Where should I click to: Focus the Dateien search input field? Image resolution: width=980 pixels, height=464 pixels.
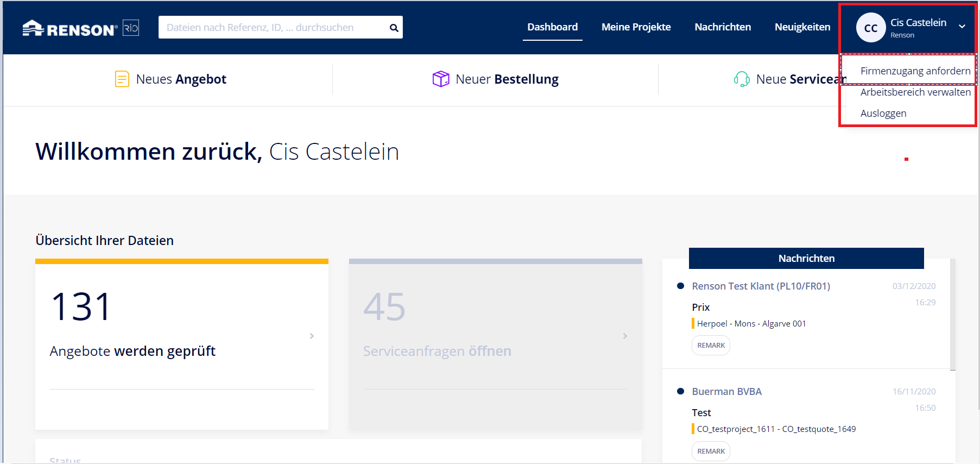click(x=271, y=28)
